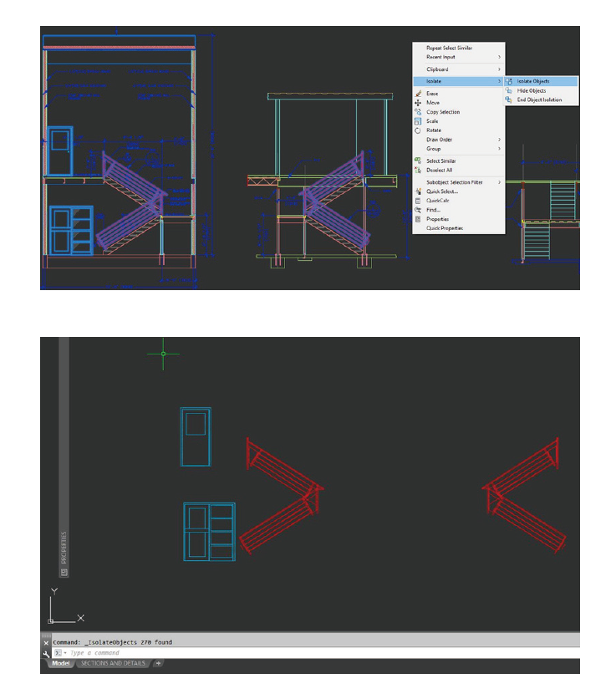Open QuickCalc menu entry
The height and width of the screenshot is (694, 616).
[x=459, y=201]
